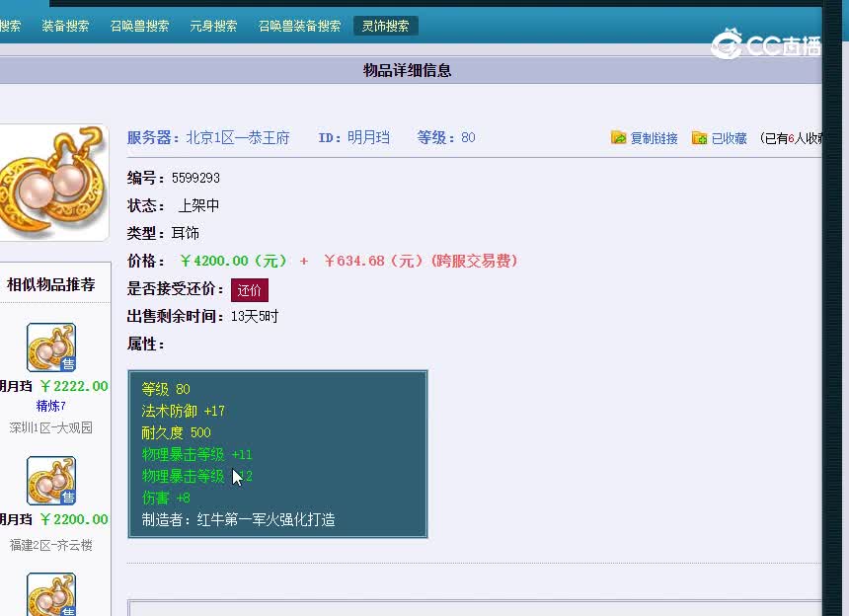Open the 装备搜索 tab
Image resolution: width=849 pixels, height=616 pixels.
65,26
